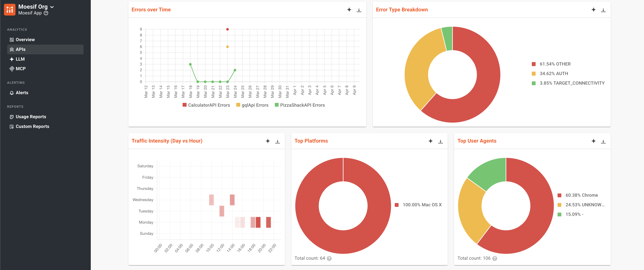The image size is (644, 270).
Task: Download the Error Type Breakdown chart
Action: point(603,10)
